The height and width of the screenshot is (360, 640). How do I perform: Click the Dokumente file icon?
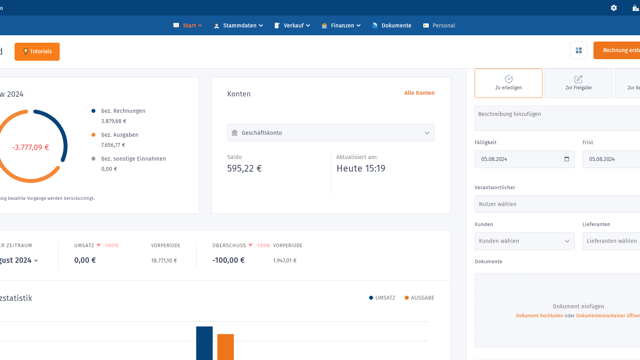[x=375, y=25]
